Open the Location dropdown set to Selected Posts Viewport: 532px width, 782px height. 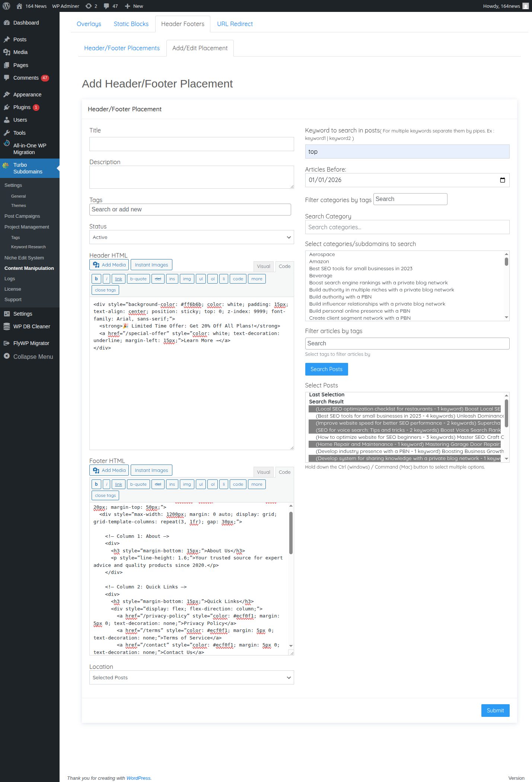click(x=191, y=677)
